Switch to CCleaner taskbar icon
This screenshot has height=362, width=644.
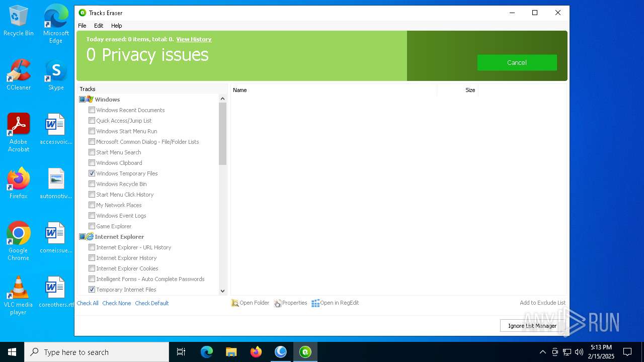pyautogui.click(x=281, y=352)
